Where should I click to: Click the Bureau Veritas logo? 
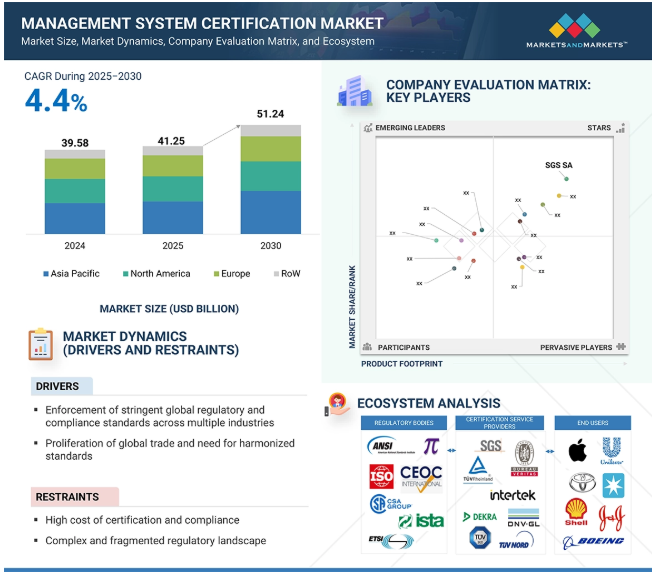(524, 458)
